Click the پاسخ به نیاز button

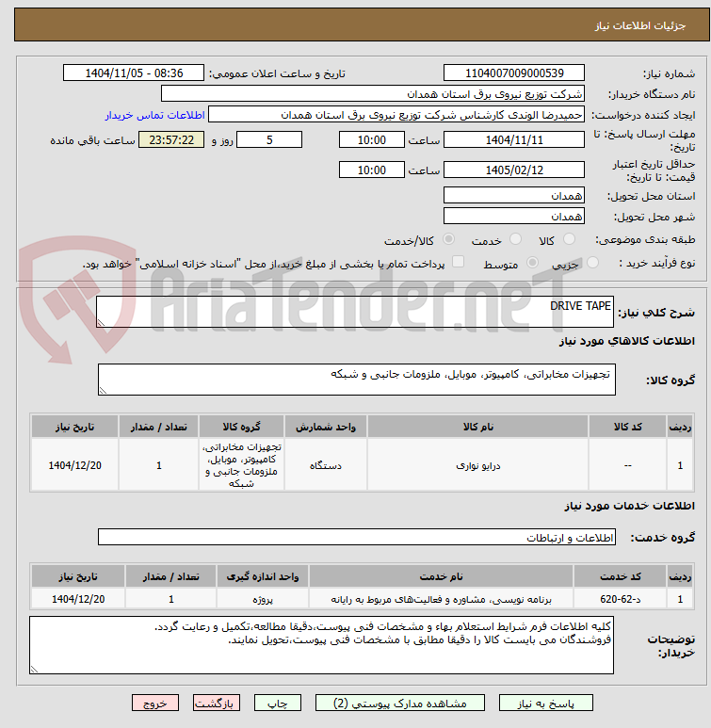pyautogui.click(x=545, y=703)
